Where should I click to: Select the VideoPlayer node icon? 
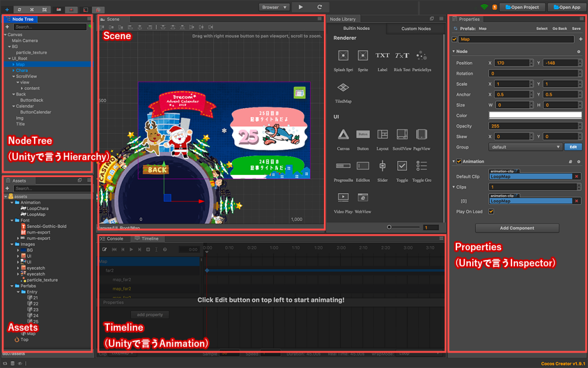[343, 198]
